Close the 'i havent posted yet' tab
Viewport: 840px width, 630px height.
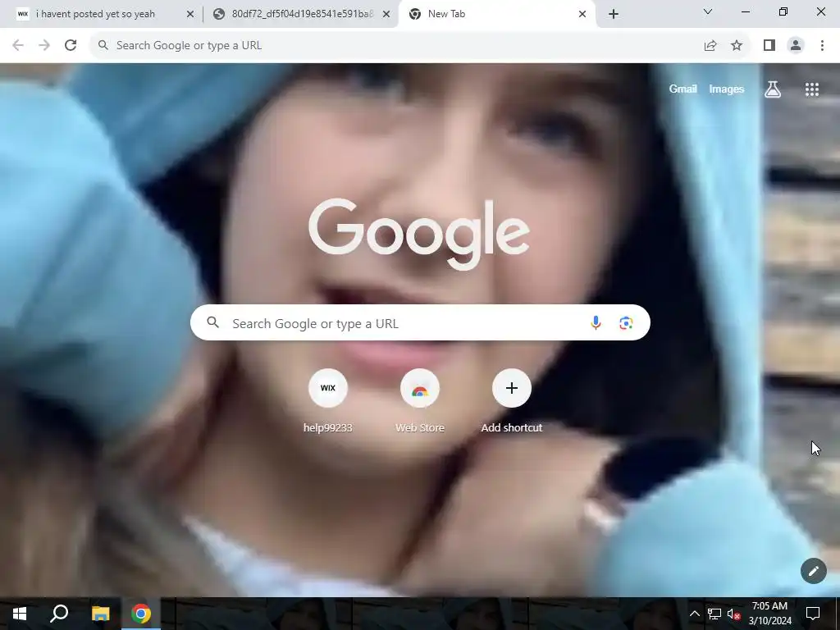[x=189, y=14]
